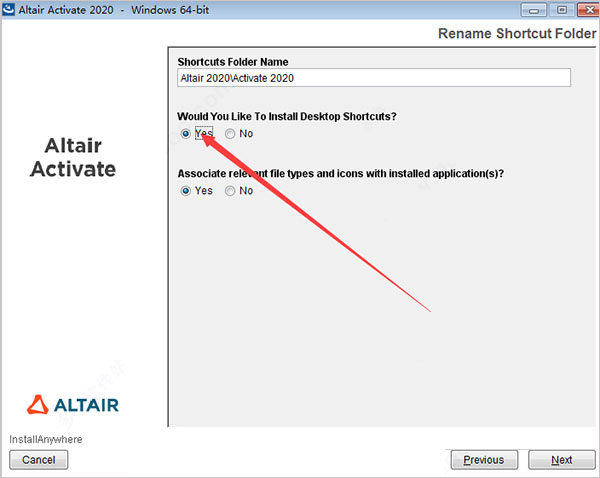Click the 'Rename Shortcut Folder' heading text

517,34
